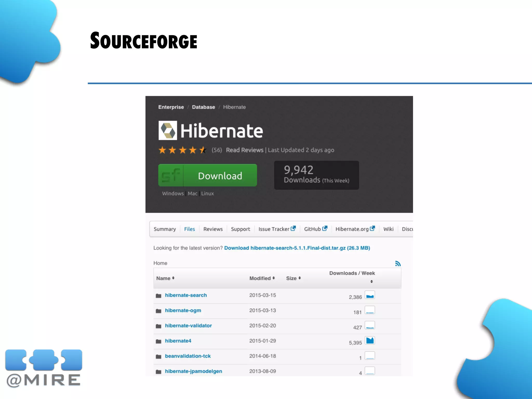The width and height of the screenshot is (532, 399).
Task: View the hibernate-validator download stats chart
Action: pyautogui.click(x=370, y=325)
